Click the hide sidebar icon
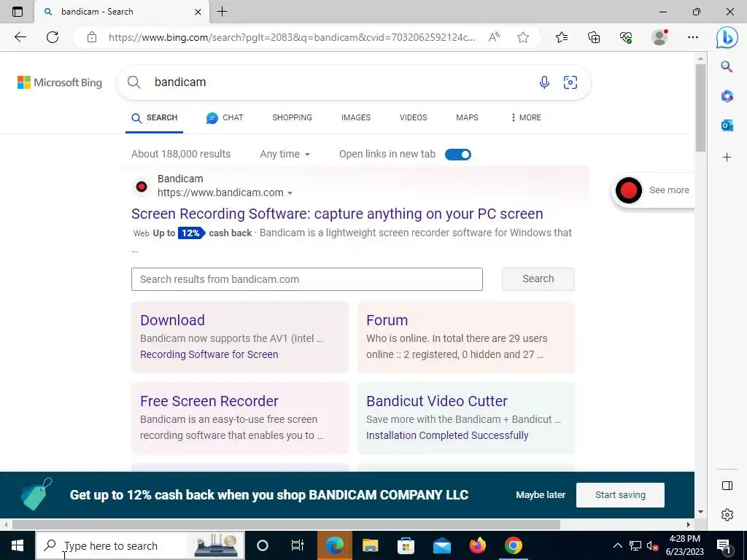 [727, 486]
